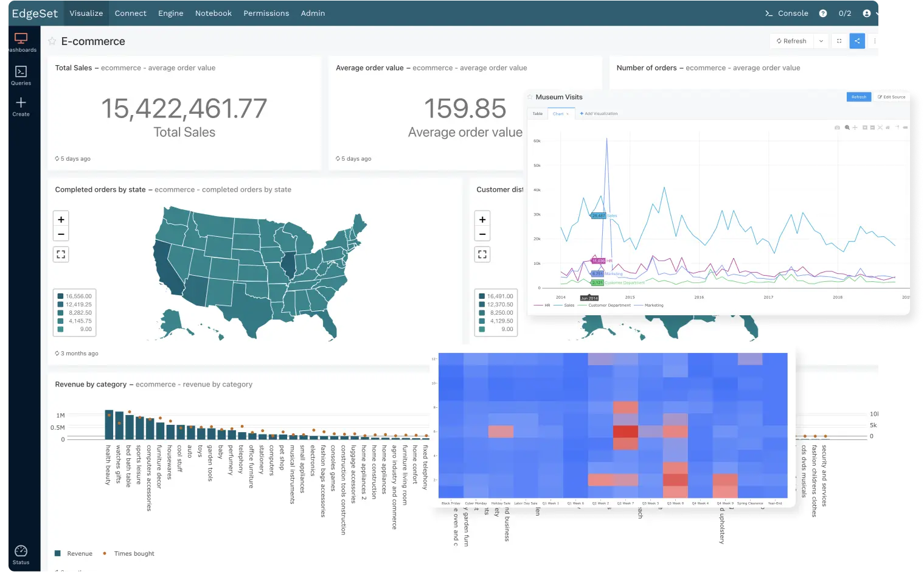Toggle Sales series in Museum Visits legend
Image resolution: width=924 pixels, height=580 pixels.
tap(564, 306)
